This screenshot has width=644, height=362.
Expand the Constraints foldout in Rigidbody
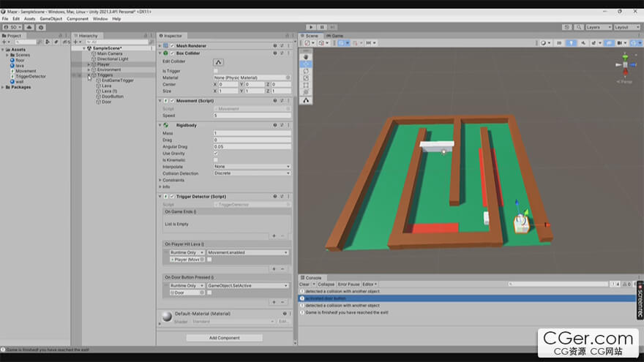coord(160,180)
